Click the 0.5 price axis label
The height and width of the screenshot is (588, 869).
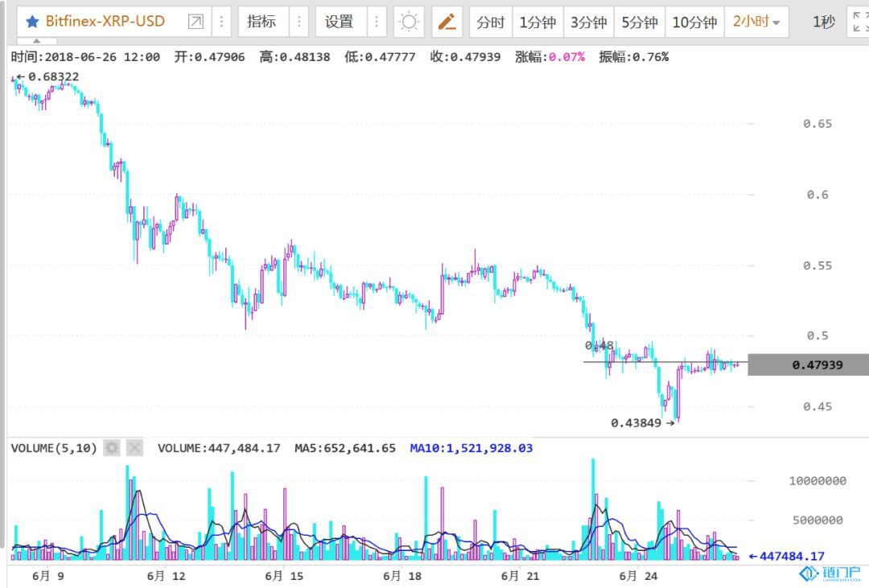[x=818, y=335]
